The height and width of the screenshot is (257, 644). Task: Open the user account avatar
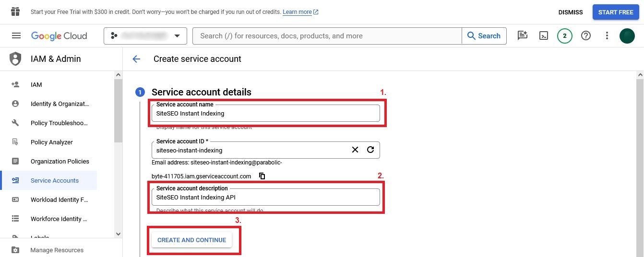[x=627, y=36]
